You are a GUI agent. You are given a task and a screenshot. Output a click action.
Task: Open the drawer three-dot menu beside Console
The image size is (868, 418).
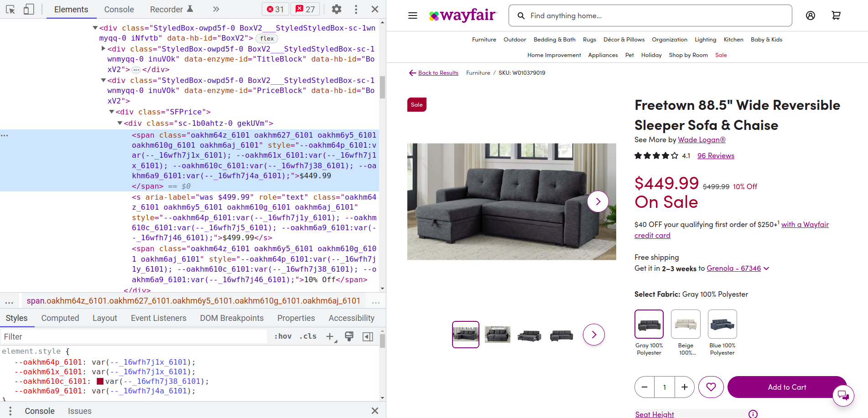coord(10,411)
